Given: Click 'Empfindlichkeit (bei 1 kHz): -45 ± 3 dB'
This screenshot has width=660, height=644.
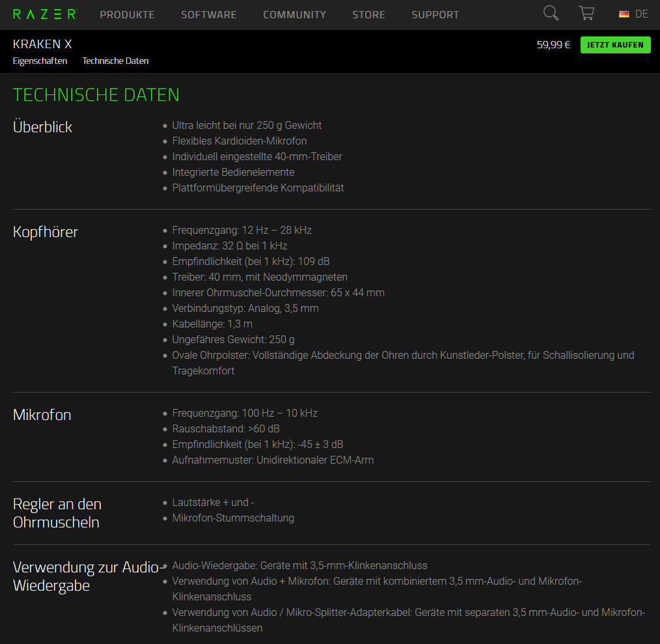Looking at the screenshot, I should (258, 444).
